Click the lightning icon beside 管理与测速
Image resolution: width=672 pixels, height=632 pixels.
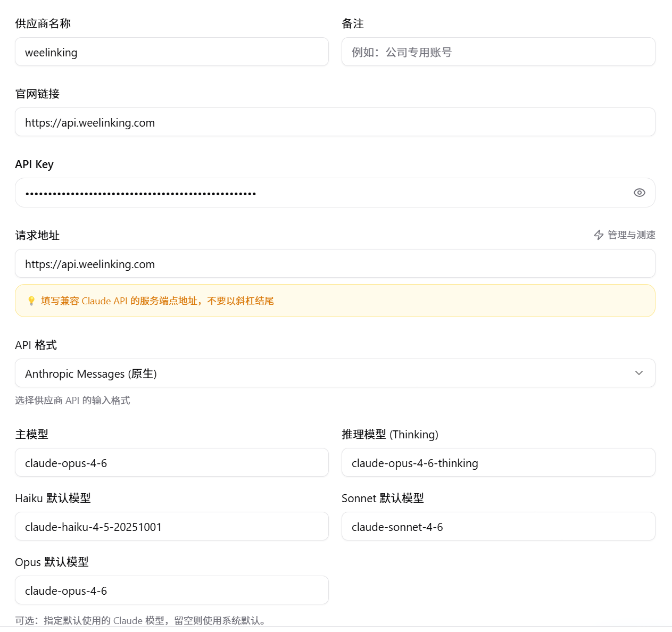(598, 235)
